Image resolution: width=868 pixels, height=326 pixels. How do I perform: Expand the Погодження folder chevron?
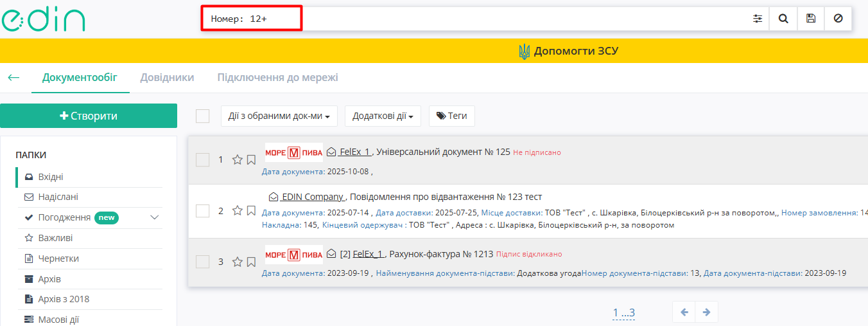click(155, 217)
